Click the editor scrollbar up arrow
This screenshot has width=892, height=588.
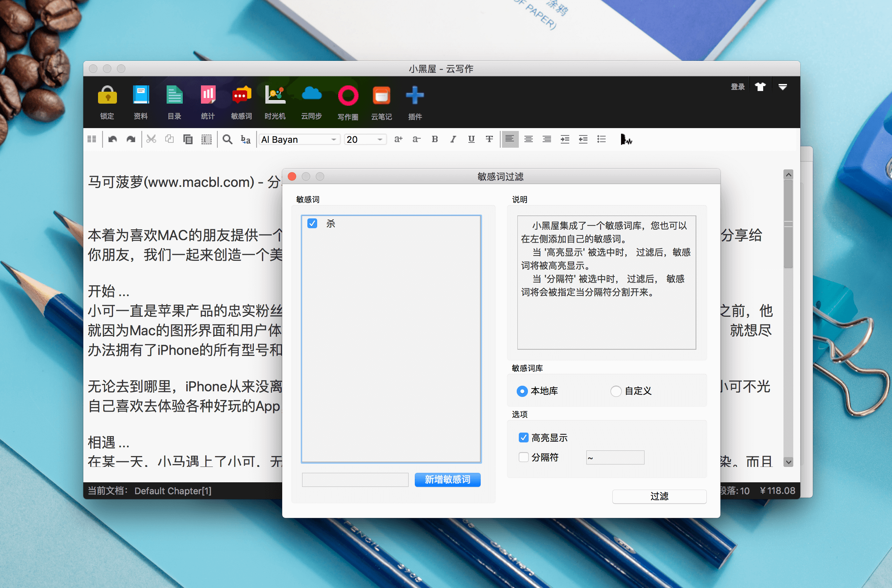click(x=788, y=175)
